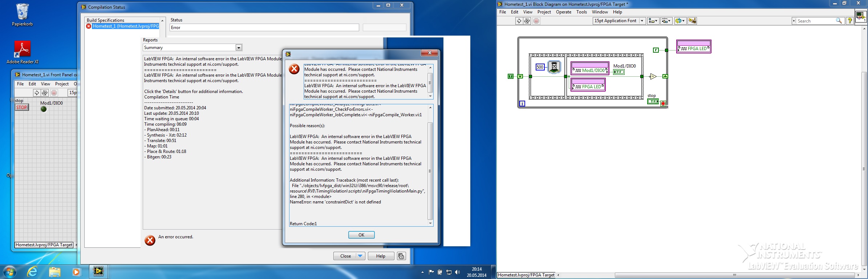
Task: Click the Status field showing Error
Action: pos(264,28)
